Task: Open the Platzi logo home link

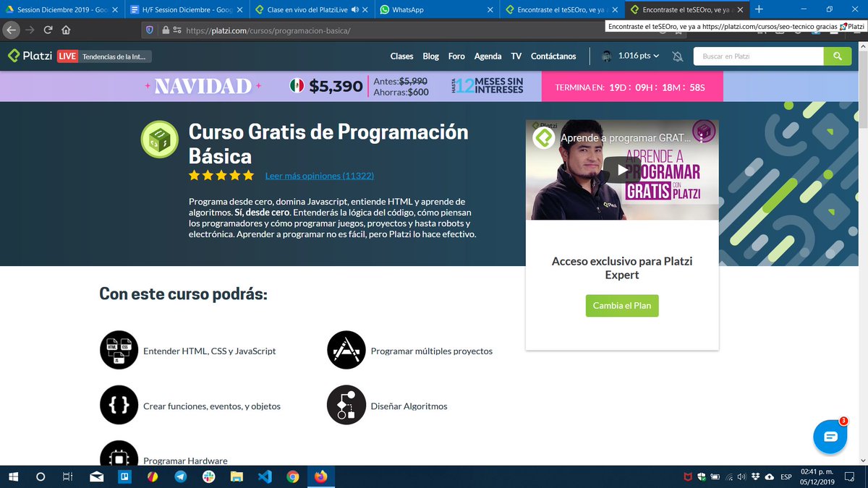Action: (30, 56)
